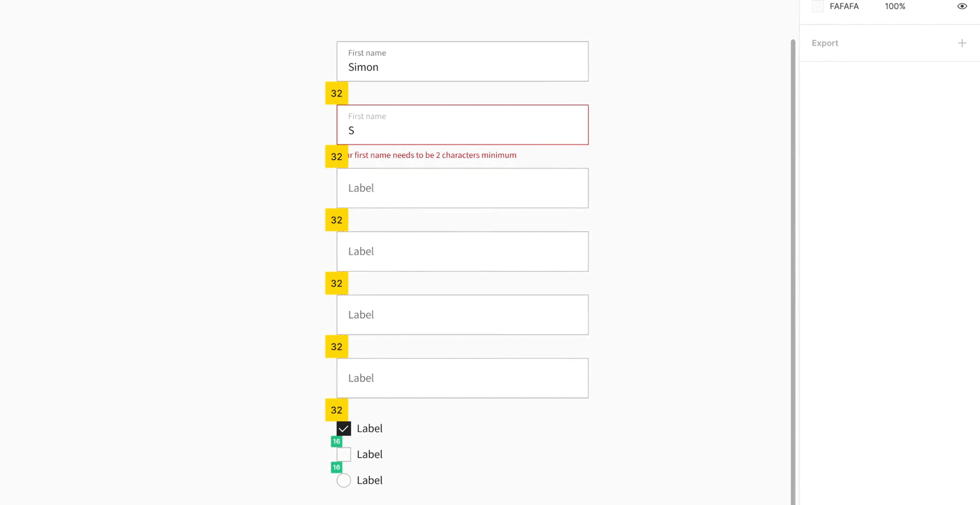
Task: Select the green 16 badge above radio button
Action: point(336,467)
